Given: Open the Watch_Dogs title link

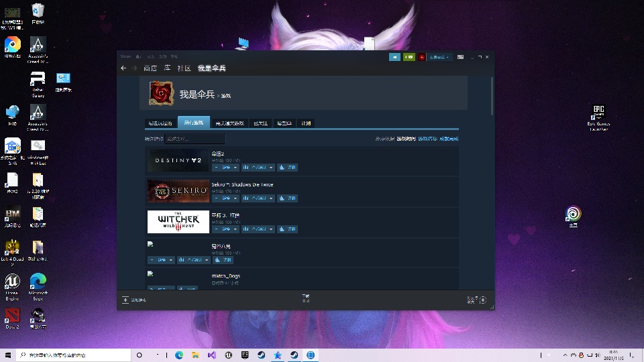Looking at the screenshot, I should pos(226,276).
